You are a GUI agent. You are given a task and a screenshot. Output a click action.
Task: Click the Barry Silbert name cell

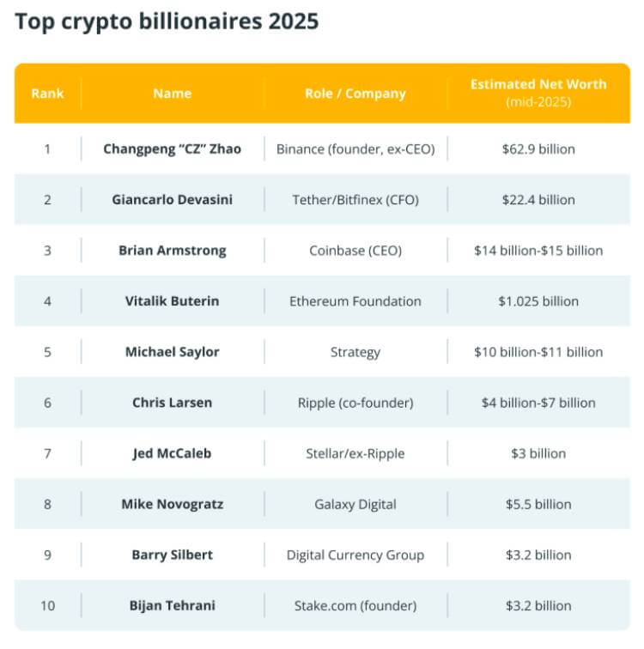172,555
